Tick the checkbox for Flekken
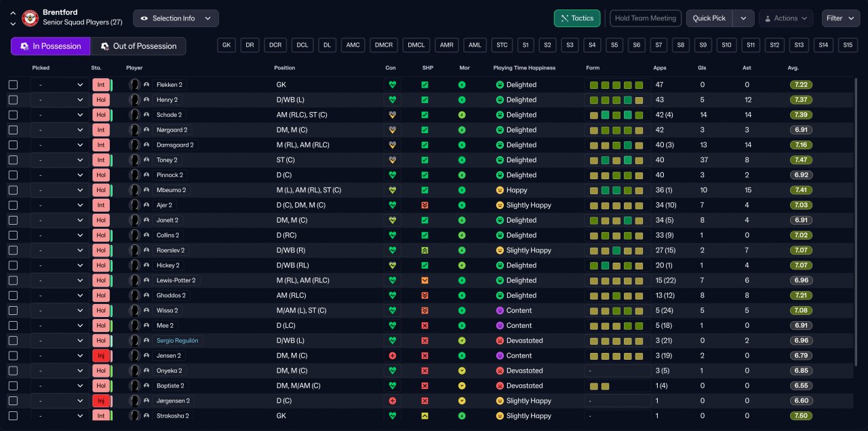Viewport: 868px width, 431px height. pyautogui.click(x=13, y=85)
